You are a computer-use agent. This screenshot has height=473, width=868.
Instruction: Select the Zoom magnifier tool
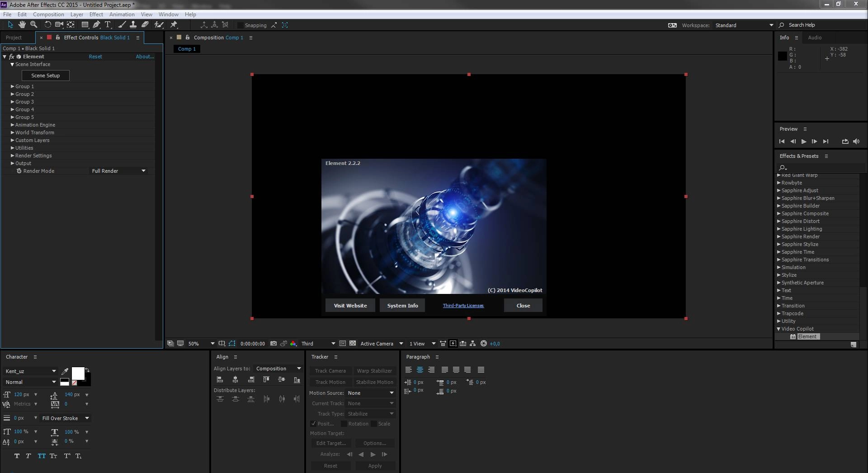click(x=33, y=25)
